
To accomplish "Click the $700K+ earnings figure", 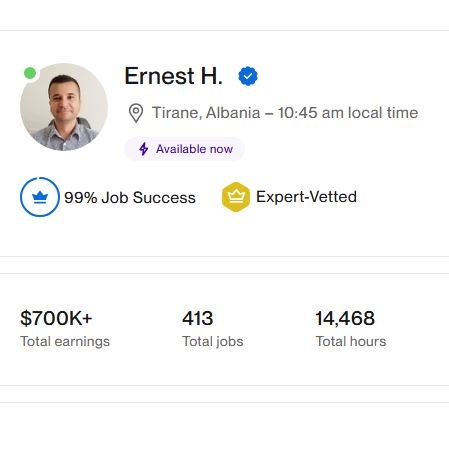I will click(x=56, y=318).
